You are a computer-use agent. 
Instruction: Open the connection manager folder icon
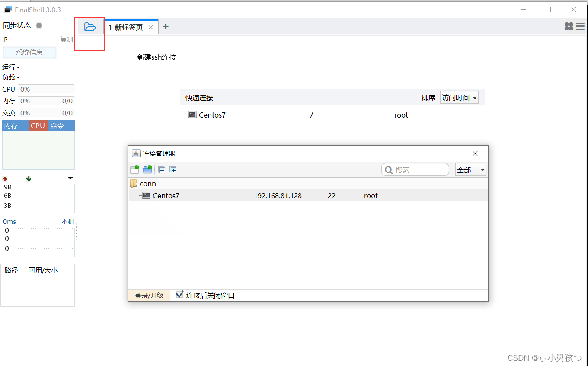point(90,27)
